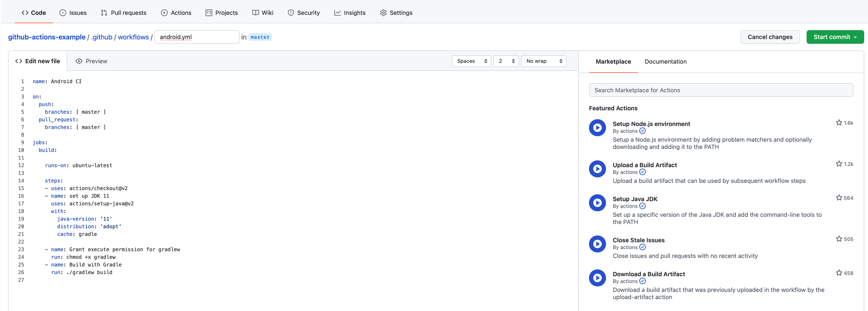Click the star icon showing 564
Viewport: 868px width, 311px height.
pos(839,198)
